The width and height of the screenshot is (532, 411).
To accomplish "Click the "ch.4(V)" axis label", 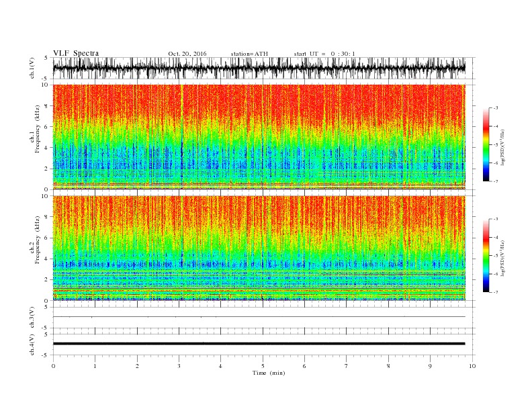I will [x=32, y=345].
